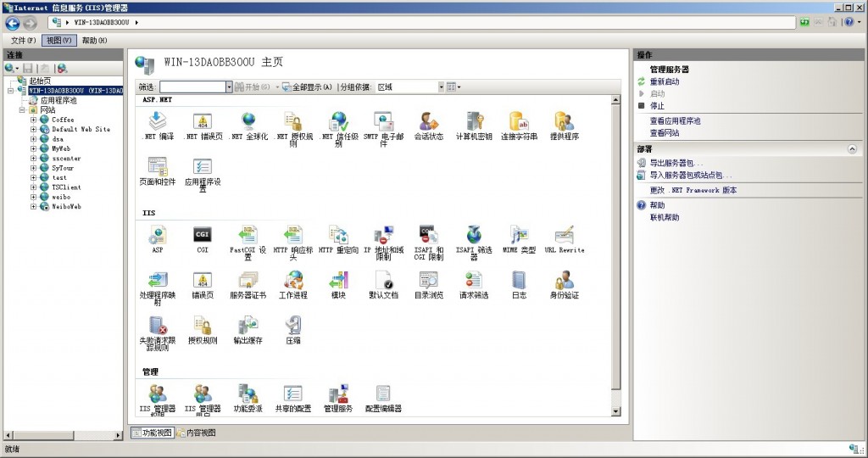The width and height of the screenshot is (868, 458).
Task: Expand the Default Web Site tree node
Action: 34,130
